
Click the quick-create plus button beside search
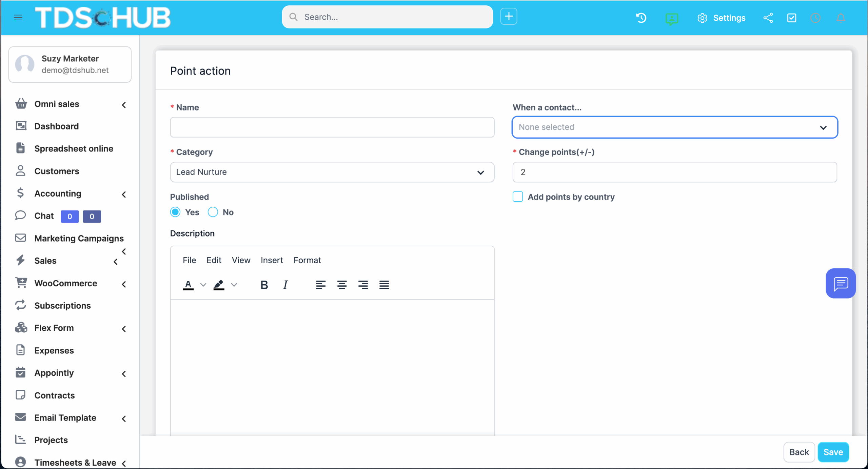[x=509, y=17]
